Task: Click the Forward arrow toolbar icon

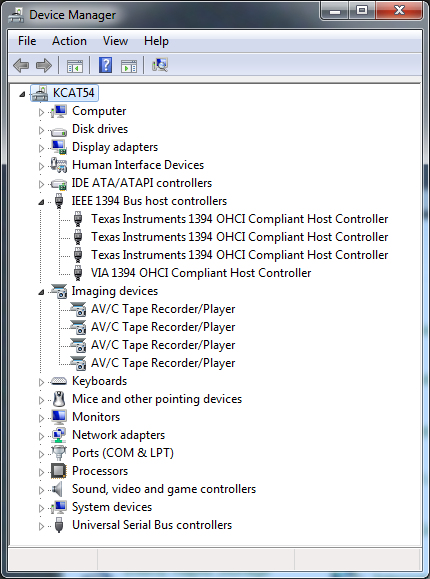Action: (x=44, y=66)
